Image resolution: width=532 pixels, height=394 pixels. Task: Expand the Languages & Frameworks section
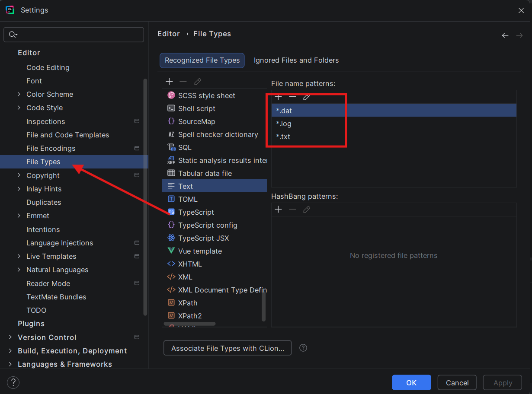coord(10,364)
